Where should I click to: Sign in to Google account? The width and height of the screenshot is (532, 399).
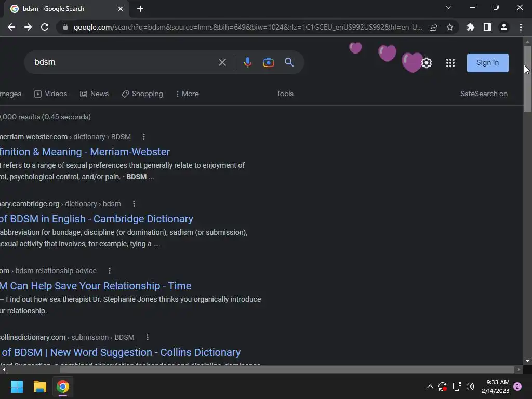tap(487, 63)
